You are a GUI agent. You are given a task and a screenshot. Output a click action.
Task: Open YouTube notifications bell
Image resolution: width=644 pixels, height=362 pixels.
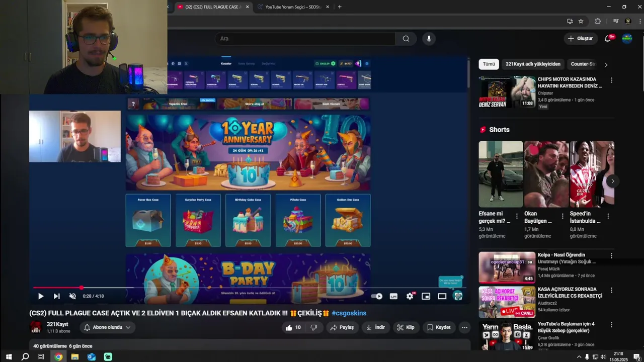pyautogui.click(x=608, y=39)
